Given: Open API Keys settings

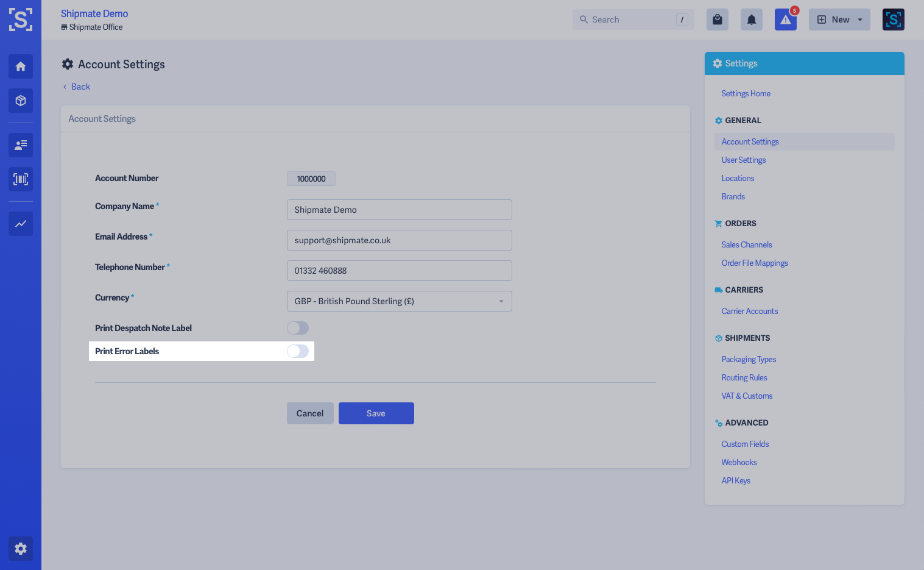Looking at the screenshot, I should click(x=736, y=480).
